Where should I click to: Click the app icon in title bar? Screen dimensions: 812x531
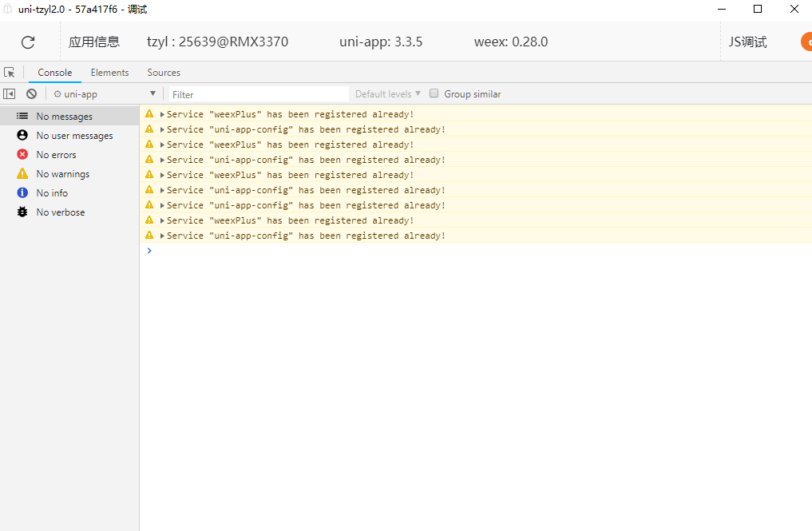[x=8, y=10]
